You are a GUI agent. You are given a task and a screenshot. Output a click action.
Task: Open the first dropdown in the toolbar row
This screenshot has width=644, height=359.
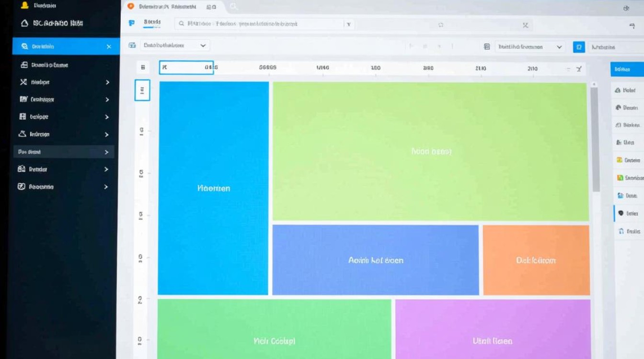pyautogui.click(x=174, y=45)
